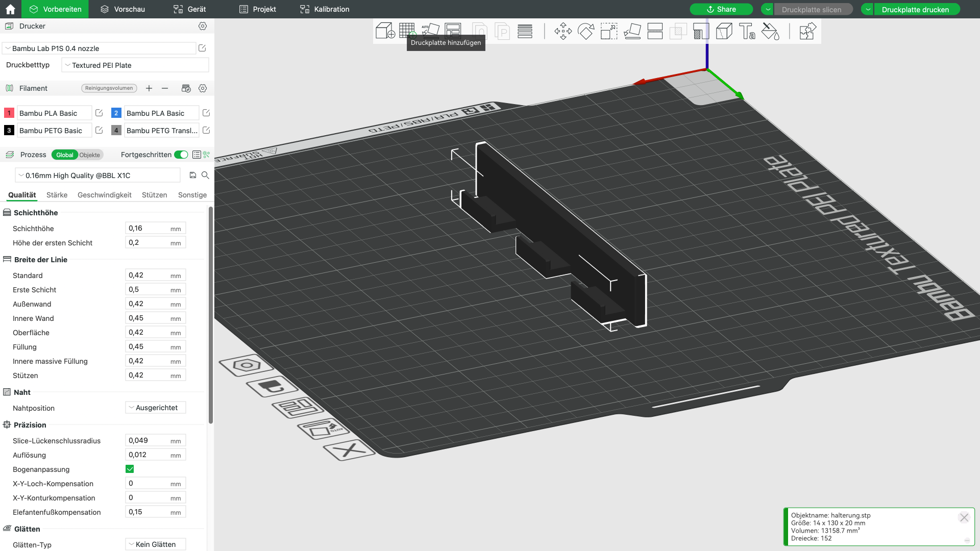This screenshot has height=551, width=980.
Task: Click the Share button
Action: point(721,9)
